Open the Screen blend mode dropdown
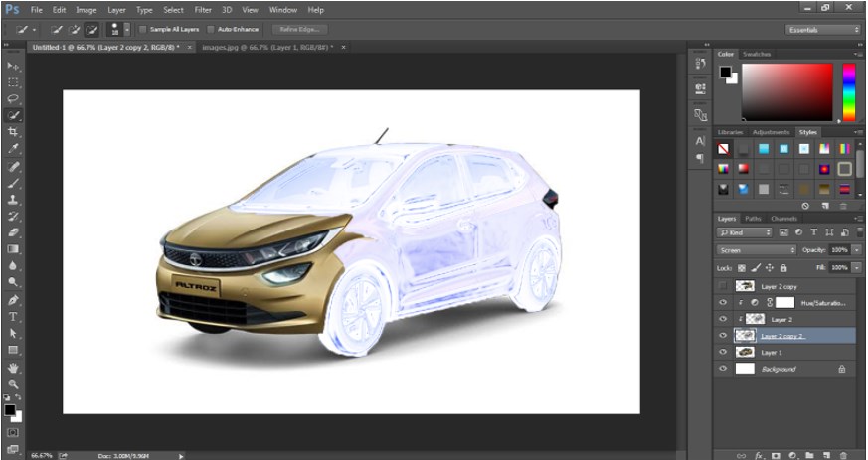Image resolution: width=868 pixels, height=460 pixels. coord(757,250)
